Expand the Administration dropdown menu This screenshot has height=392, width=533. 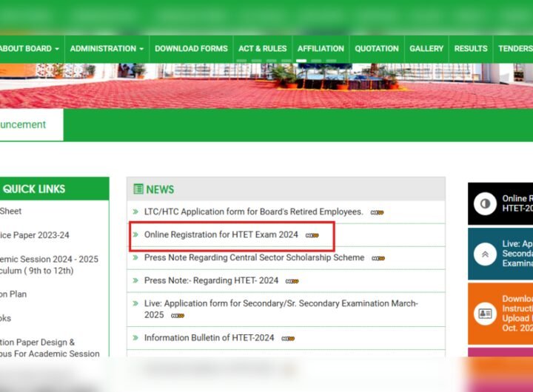107,49
